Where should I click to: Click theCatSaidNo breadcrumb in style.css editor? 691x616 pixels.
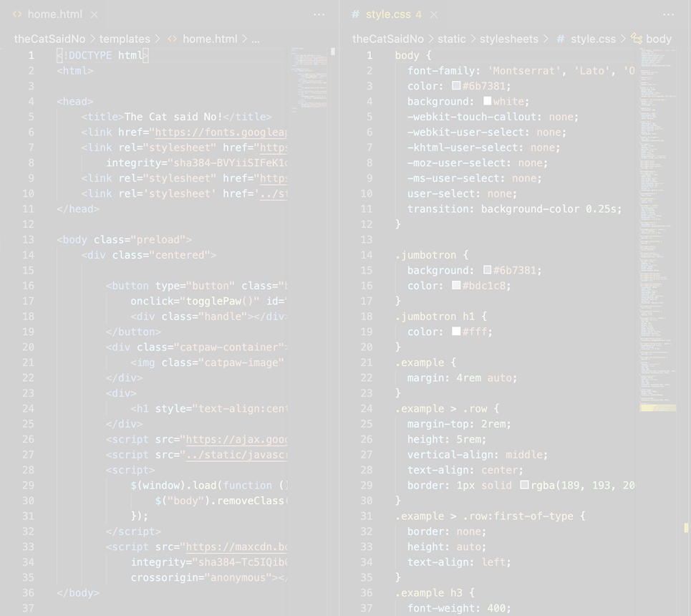pos(388,39)
